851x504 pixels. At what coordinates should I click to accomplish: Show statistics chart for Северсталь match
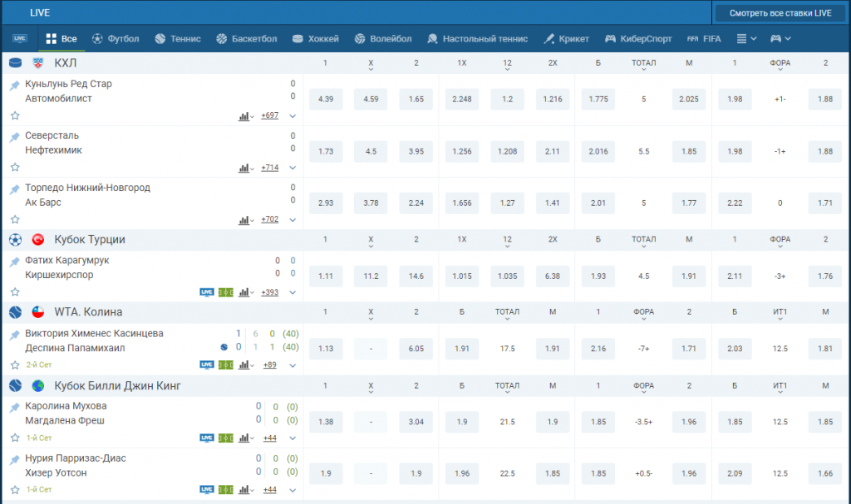[x=244, y=168]
